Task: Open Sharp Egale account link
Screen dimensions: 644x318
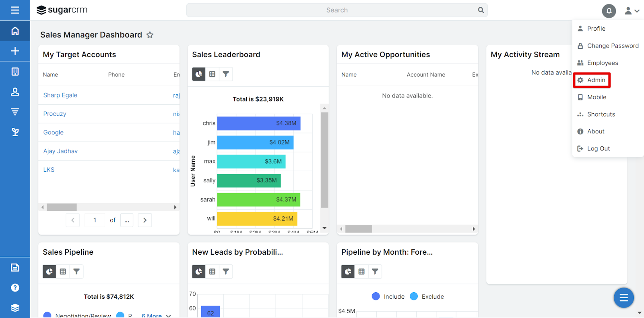Action: 60,95
